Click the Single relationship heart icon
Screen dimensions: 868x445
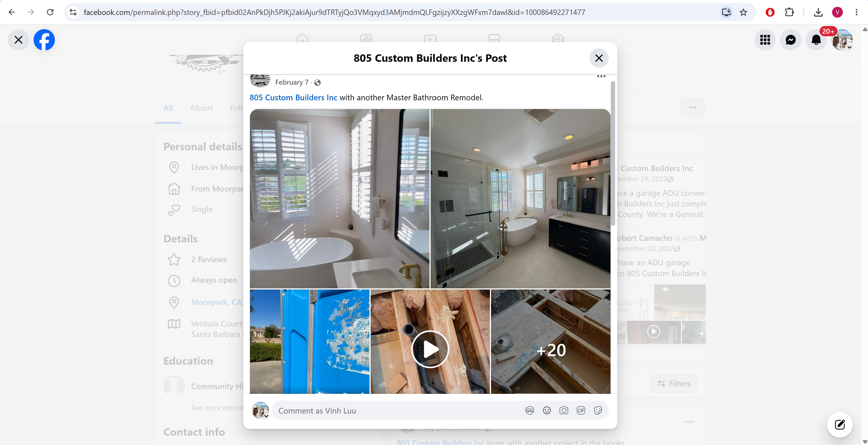coord(174,210)
